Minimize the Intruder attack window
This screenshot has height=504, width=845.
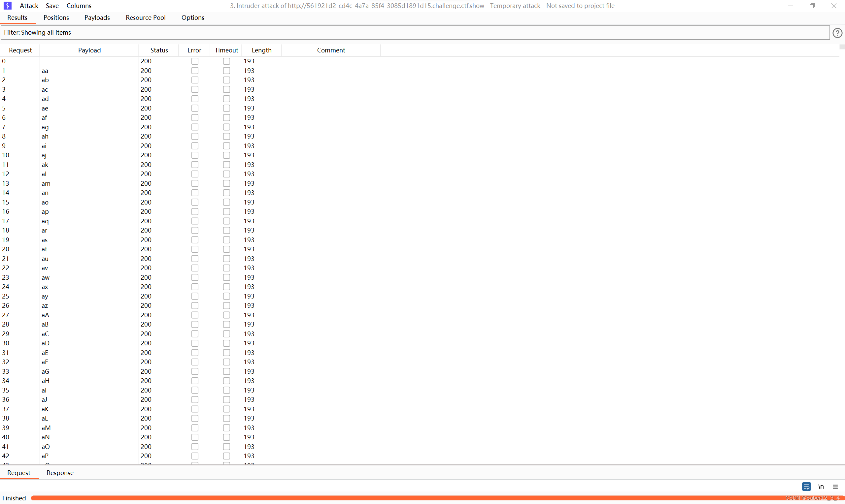790,6
